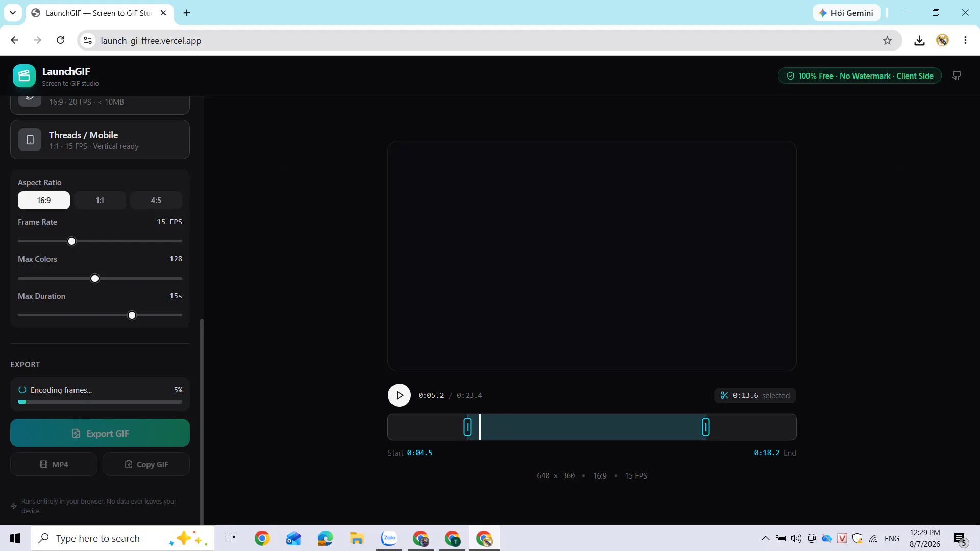Bookmark this page with star icon
Image resolution: width=980 pixels, height=551 pixels.
pos(887,40)
